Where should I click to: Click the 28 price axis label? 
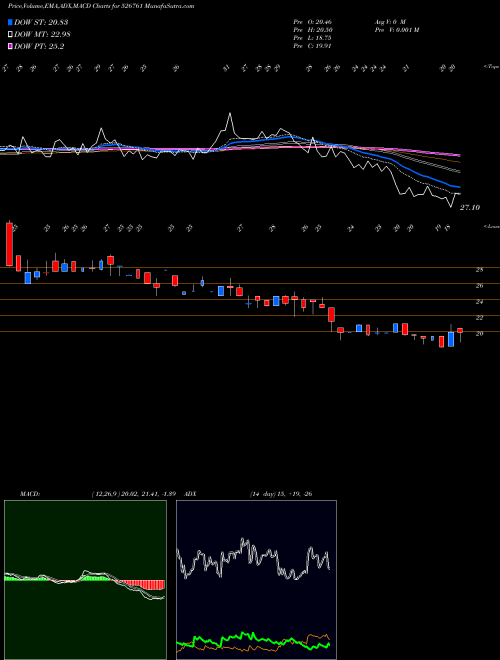[x=479, y=270]
